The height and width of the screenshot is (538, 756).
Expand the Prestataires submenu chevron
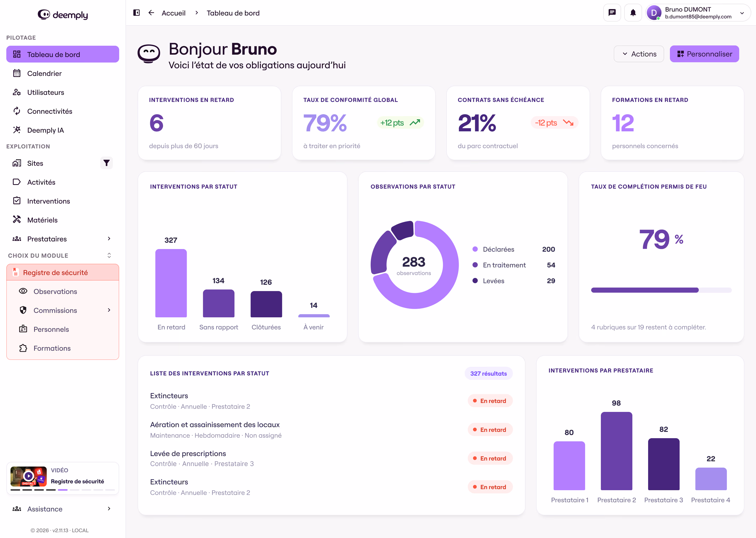point(109,239)
